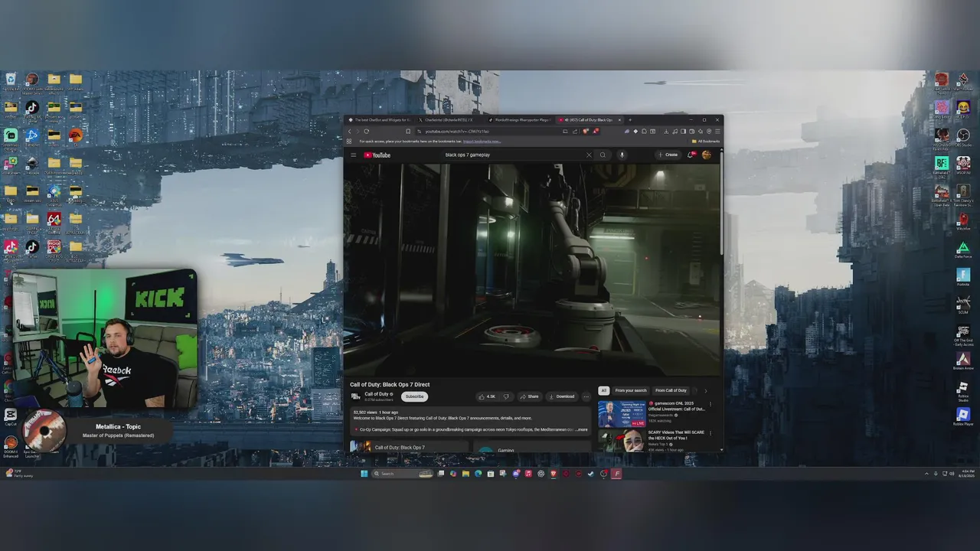Click the YouTube video player
This screenshot has height=551, width=980.
(x=531, y=269)
